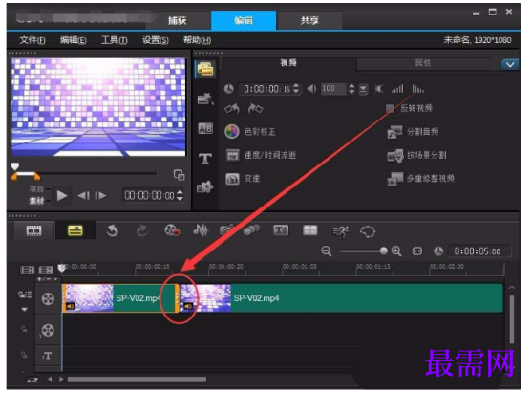Open the 设置 menu
The height and width of the screenshot is (393, 532).
pyautogui.click(x=156, y=40)
